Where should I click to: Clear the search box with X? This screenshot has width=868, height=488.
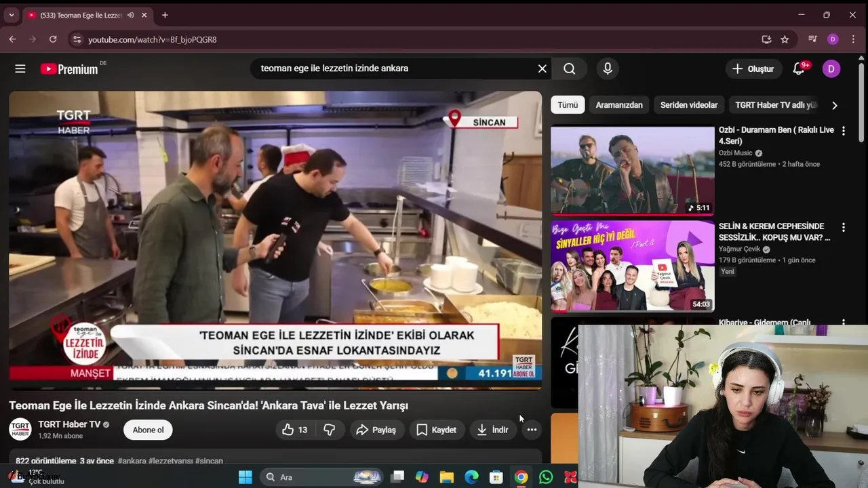tap(542, 68)
